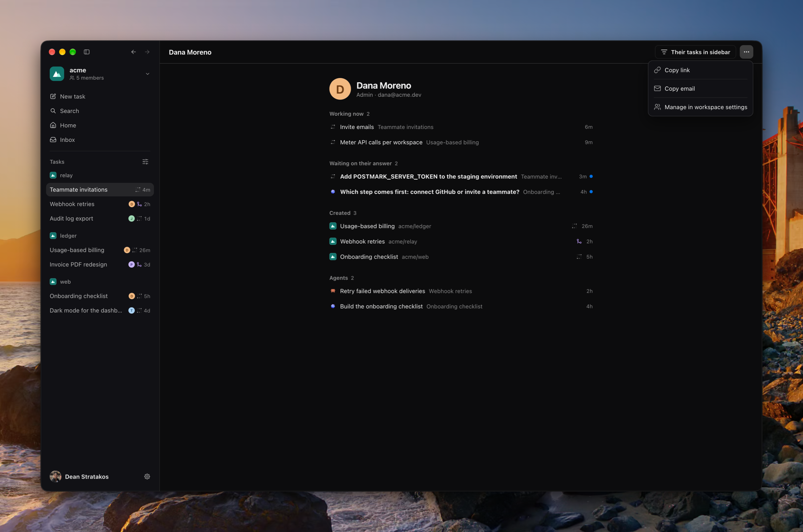
Task: Go to Home
Action: [100, 125]
